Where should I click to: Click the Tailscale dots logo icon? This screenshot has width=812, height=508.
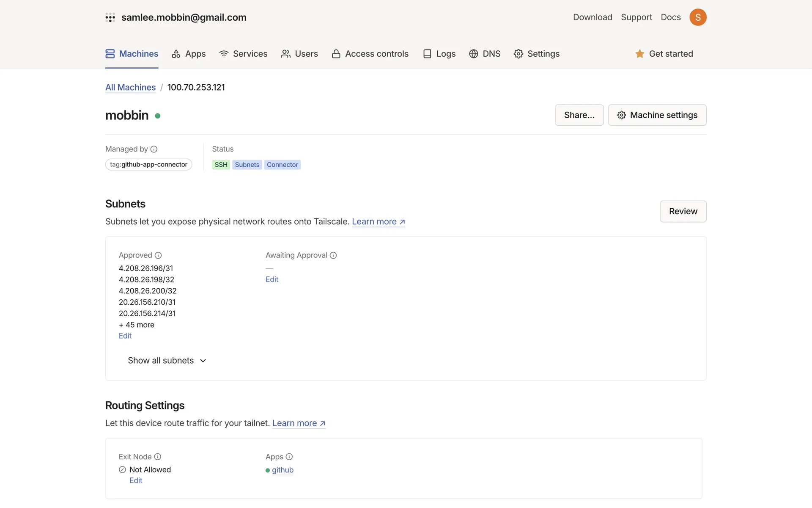click(x=110, y=17)
